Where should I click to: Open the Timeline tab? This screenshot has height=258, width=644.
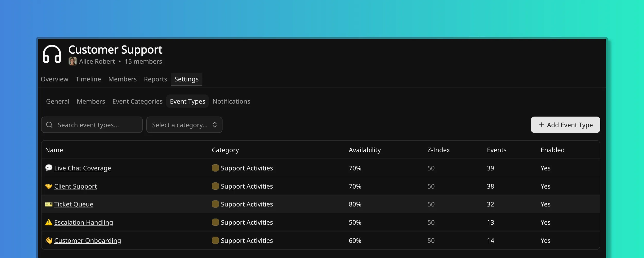(x=88, y=79)
